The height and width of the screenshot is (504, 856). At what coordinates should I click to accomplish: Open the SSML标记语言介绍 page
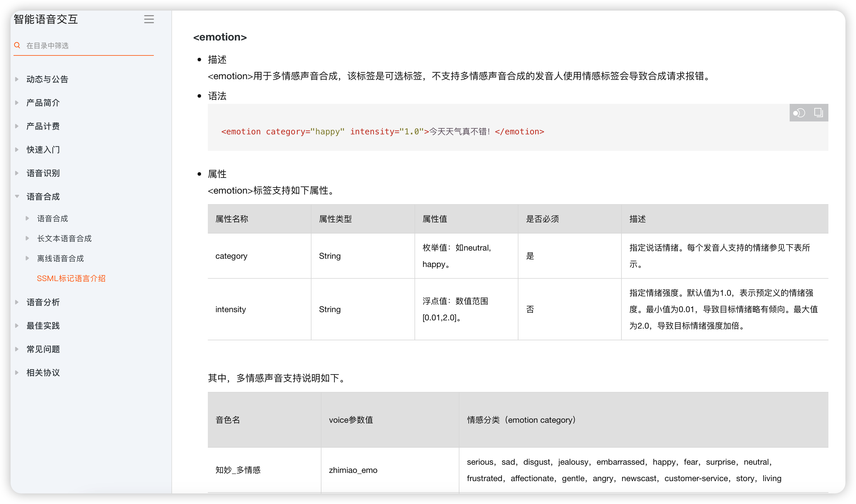71,278
